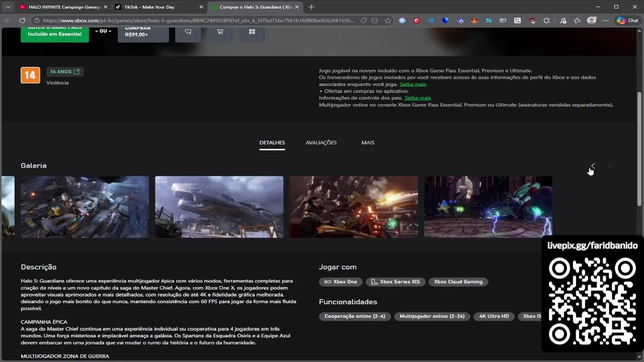Click the Galeria section heading
Viewport: 644px width, 362px height.
(34, 166)
